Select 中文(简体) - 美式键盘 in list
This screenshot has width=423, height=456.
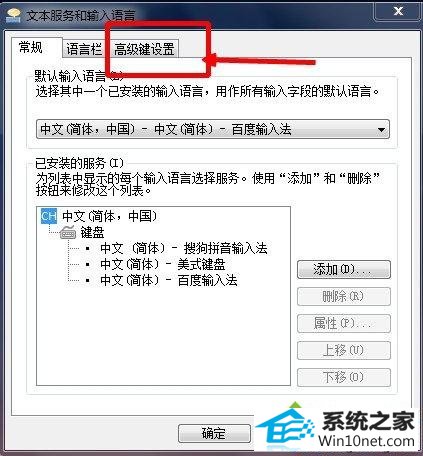pos(163,264)
